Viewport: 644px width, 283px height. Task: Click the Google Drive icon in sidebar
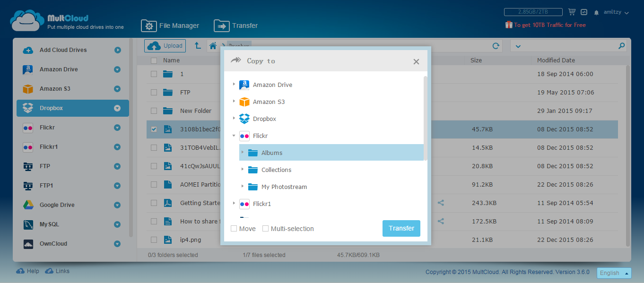click(x=28, y=205)
